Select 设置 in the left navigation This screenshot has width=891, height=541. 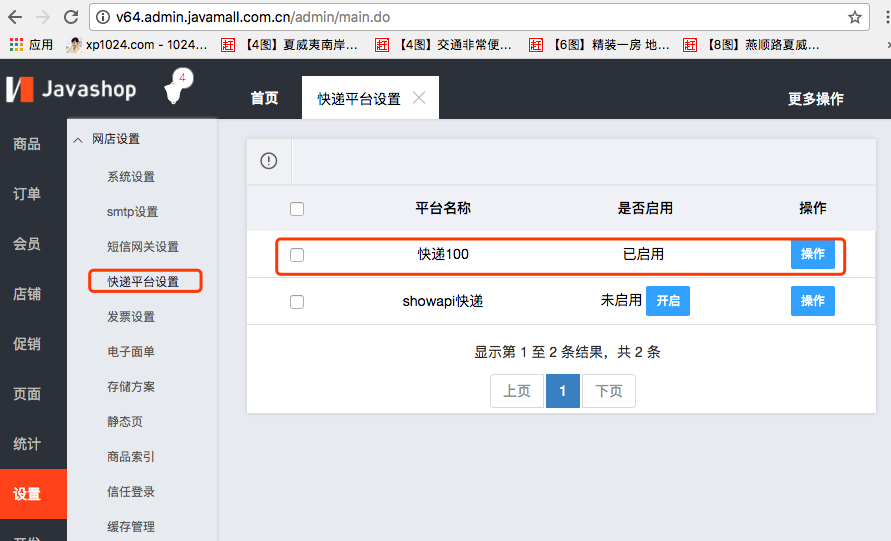[34, 494]
